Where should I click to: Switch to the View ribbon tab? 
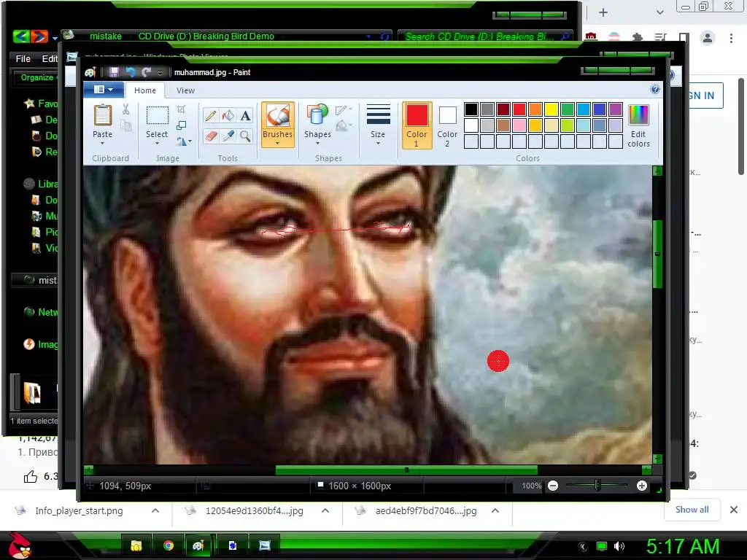185,90
